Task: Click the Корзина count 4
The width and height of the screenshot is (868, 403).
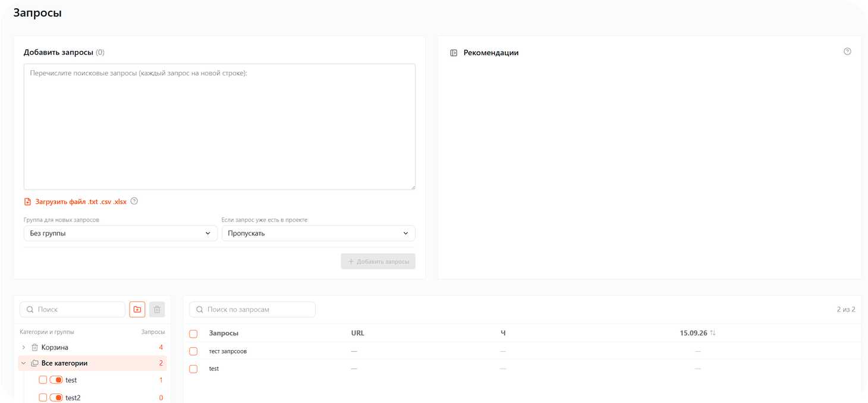Action: click(161, 347)
